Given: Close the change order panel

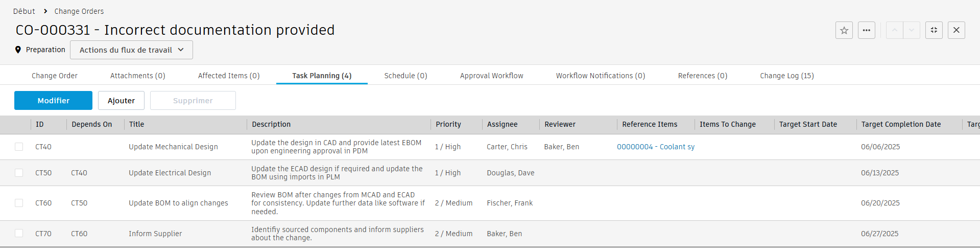Looking at the screenshot, I should tap(956, 30).
